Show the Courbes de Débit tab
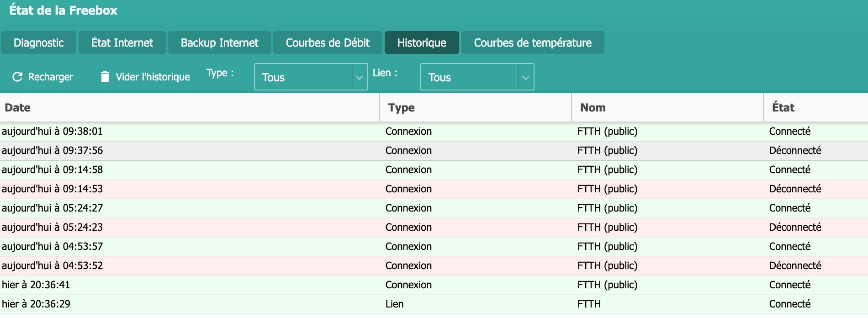 tap(328, 42)
